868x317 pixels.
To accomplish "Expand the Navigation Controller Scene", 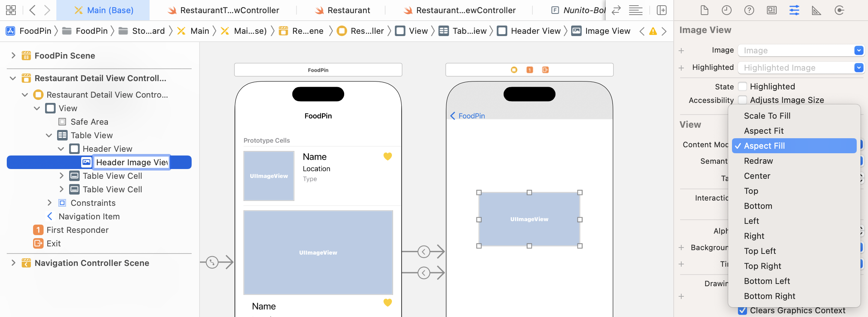I will pos(14,263).
